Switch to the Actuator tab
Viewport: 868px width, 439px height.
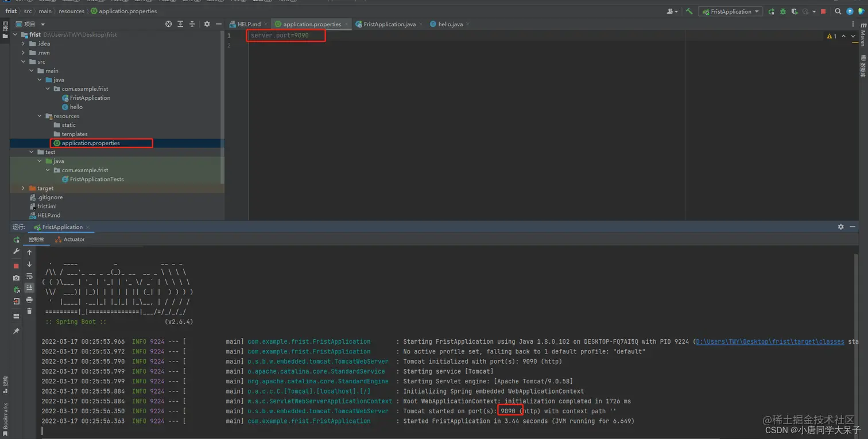coord(70,240)
